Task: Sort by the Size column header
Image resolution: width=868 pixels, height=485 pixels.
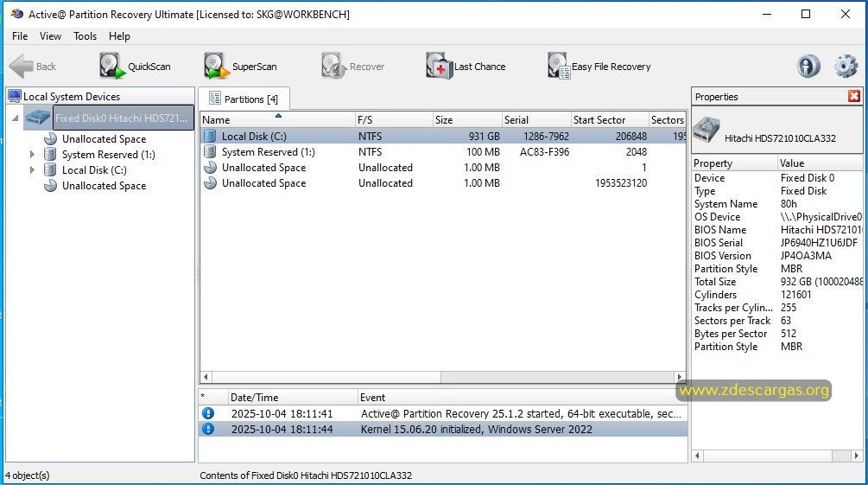Action: (x=467, y=119)
